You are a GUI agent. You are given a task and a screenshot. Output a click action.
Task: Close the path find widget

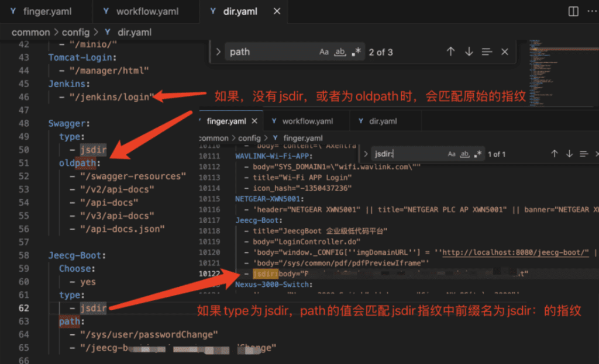(x=505, y=52)
